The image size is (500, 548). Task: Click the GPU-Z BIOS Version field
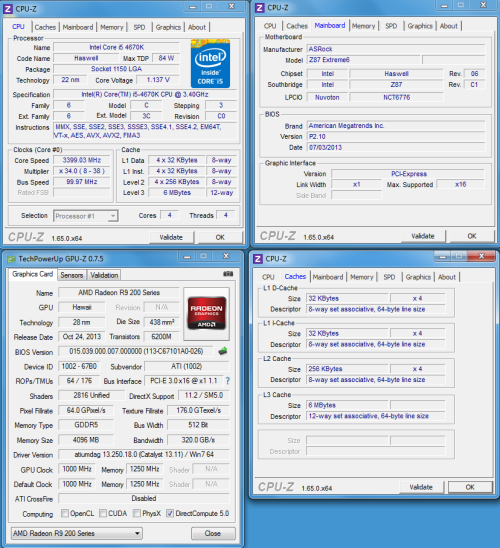[136, 351]
